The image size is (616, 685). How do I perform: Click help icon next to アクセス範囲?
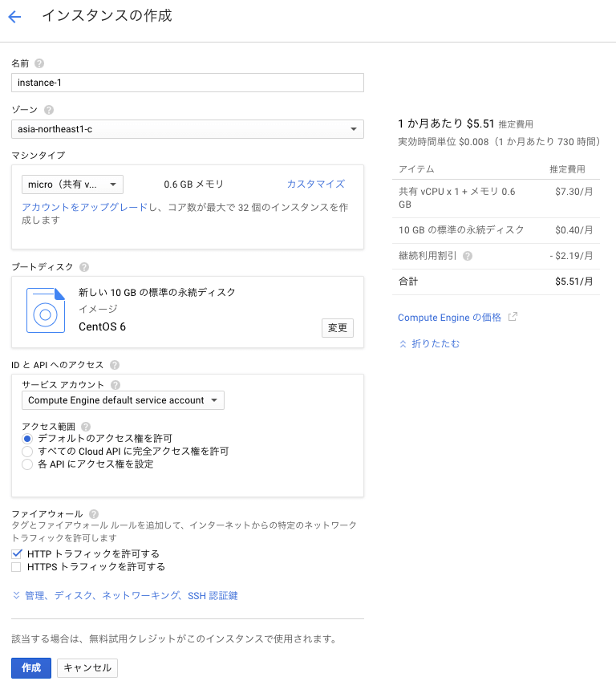[x=86, y=427]
